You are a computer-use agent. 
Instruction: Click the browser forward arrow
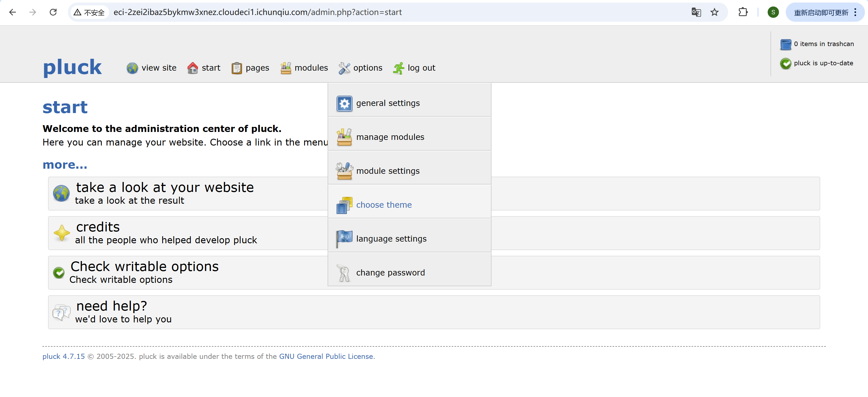click(33, 12)
